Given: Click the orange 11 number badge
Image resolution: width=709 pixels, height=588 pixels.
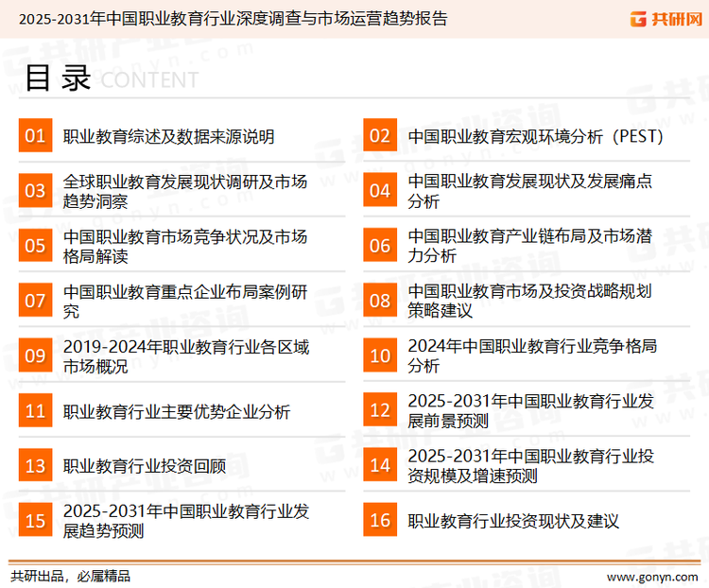Looking at the screenshot, I should click(35, 410).
